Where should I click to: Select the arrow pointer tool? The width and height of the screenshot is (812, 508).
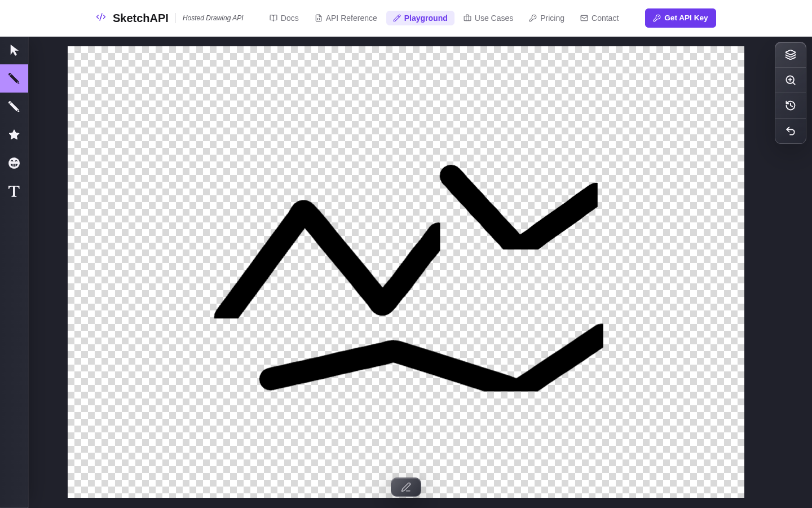tap(14, 50)
